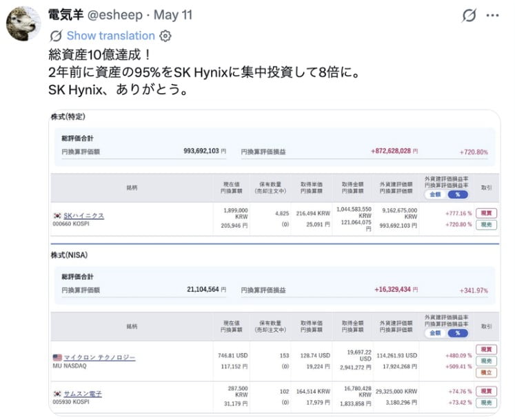Click the +341.97% NISA return

[x=474, y=290]
